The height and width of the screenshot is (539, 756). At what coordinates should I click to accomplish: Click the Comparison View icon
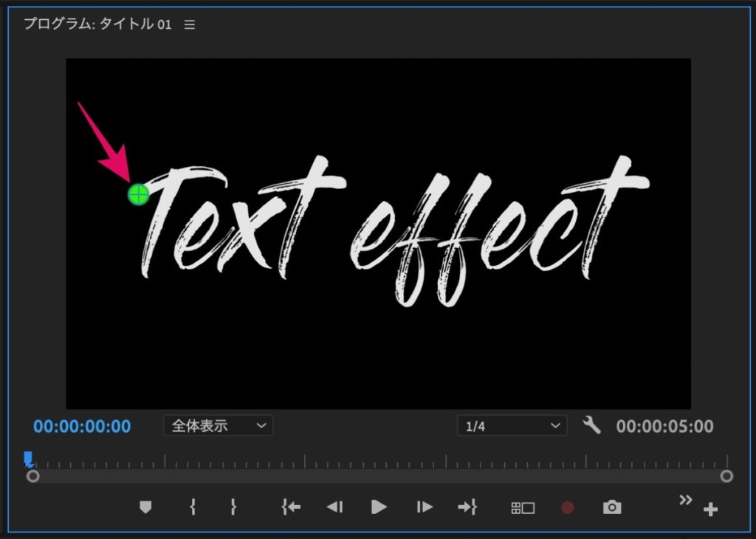pos(523,508)
